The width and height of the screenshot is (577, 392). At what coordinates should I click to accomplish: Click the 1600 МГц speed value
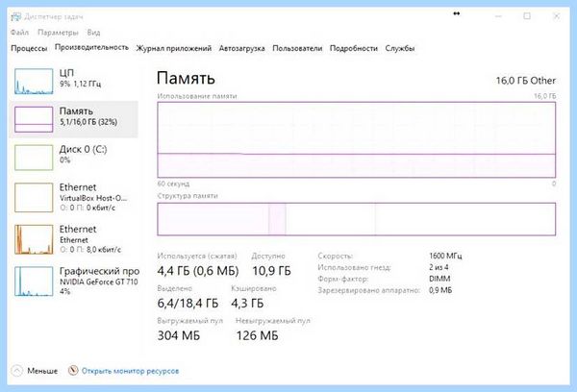[445, 256]
